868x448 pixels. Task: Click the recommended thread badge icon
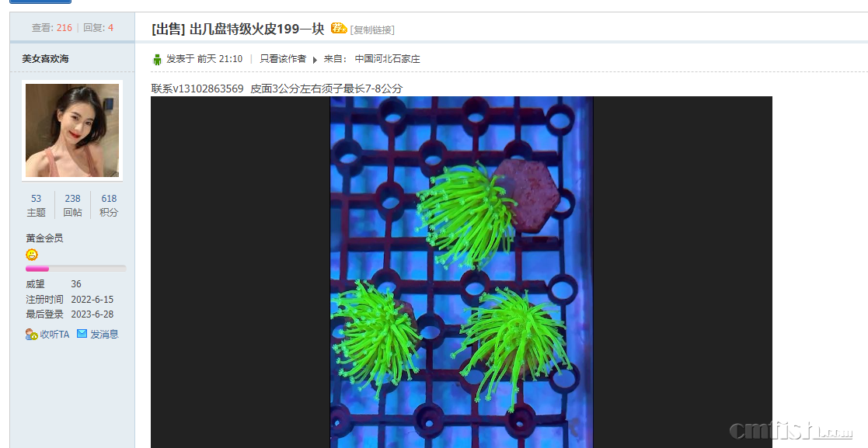pyautogui.click(x=339, y=28)
